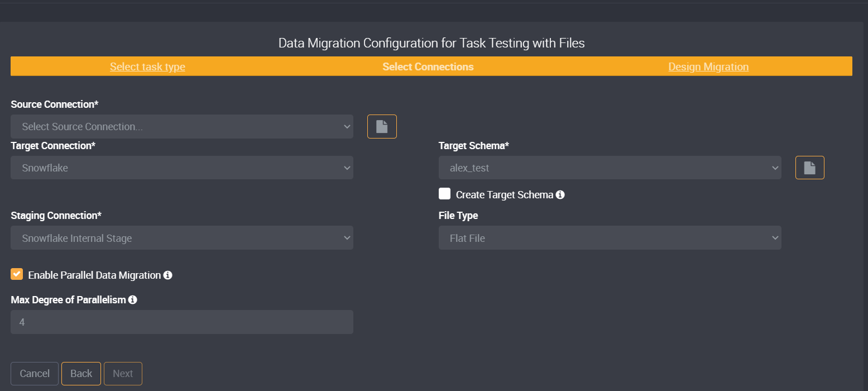The image size is (868, 391).
Task: Click the Source Connection* label
Action: coord(55,104)
